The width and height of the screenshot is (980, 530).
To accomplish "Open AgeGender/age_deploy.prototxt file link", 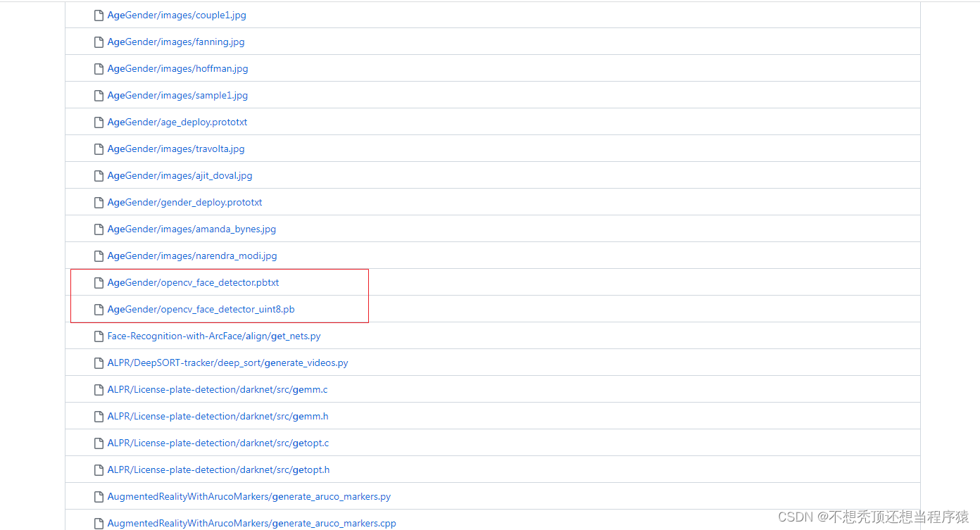I will pyautogui.click(x=177, y=122).
